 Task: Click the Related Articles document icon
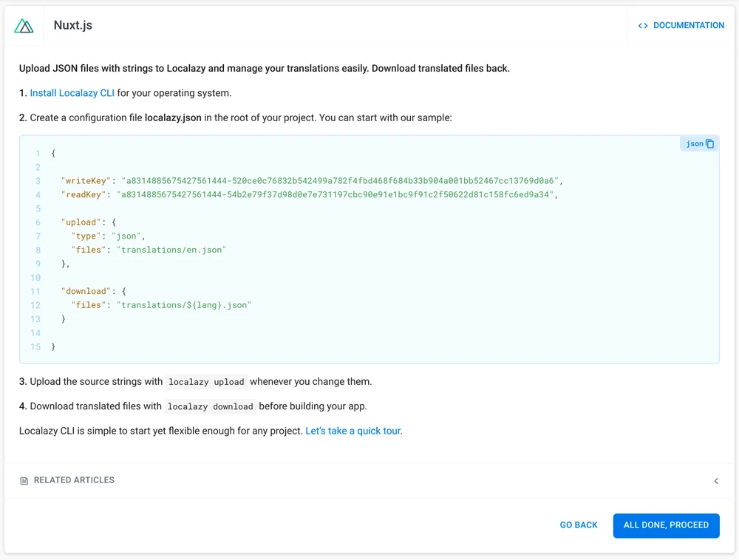coord(24,481)
